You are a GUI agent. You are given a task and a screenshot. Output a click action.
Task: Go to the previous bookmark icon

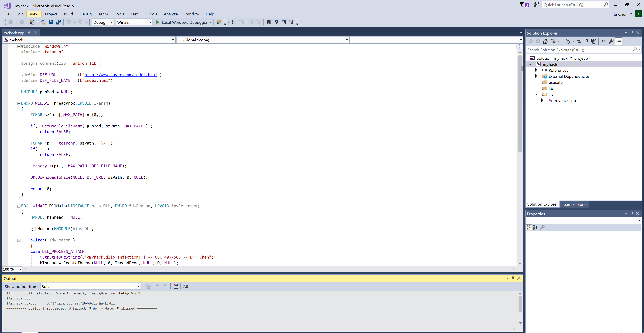click(276, 22)
